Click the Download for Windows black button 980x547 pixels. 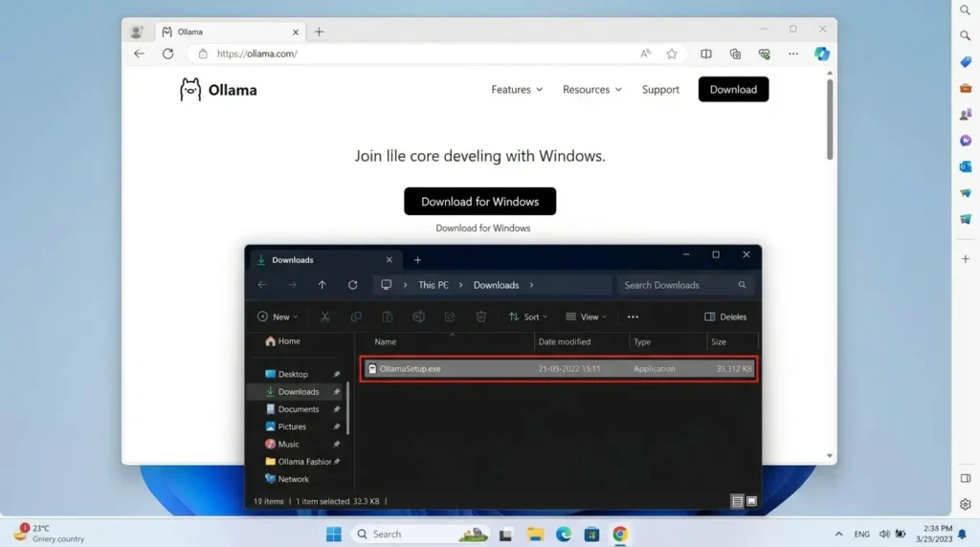click(480, 201)
